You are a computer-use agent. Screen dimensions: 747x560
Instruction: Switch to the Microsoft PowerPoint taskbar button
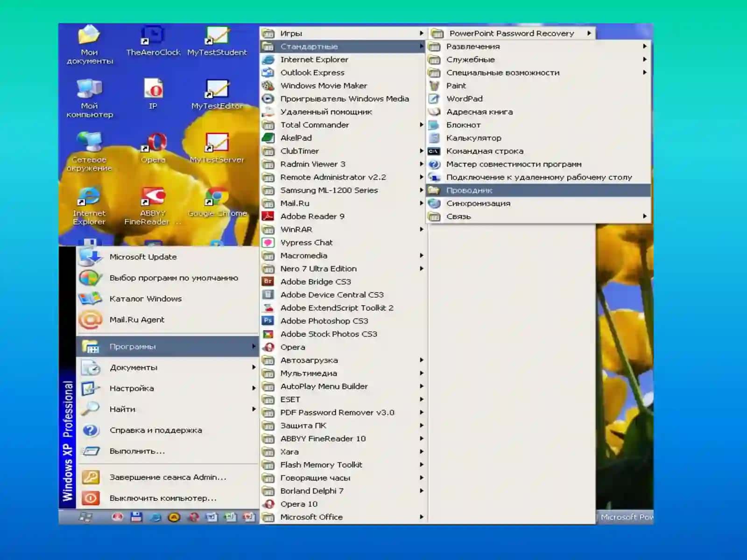click(x=625, y=517)
